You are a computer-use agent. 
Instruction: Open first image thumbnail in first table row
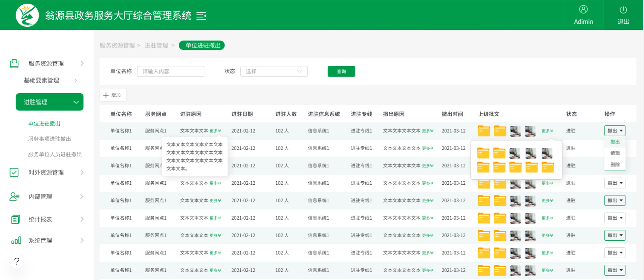point(515,131)
